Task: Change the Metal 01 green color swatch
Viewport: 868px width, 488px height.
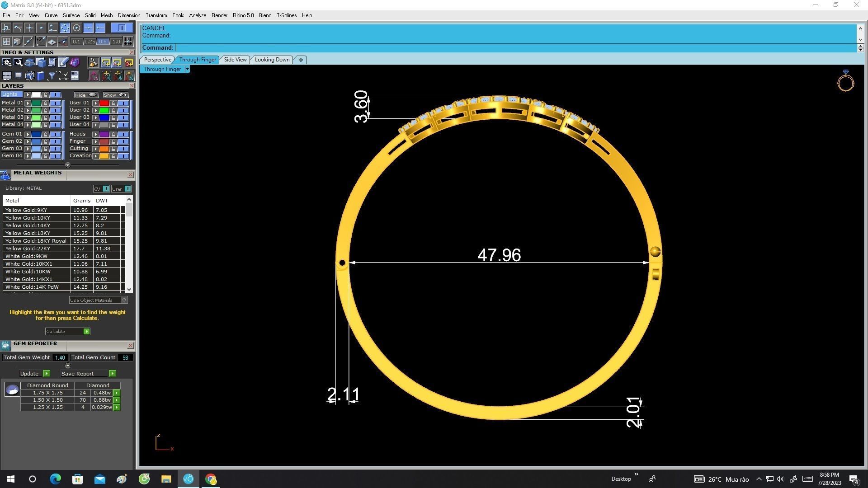Action: tap(36, 103)
